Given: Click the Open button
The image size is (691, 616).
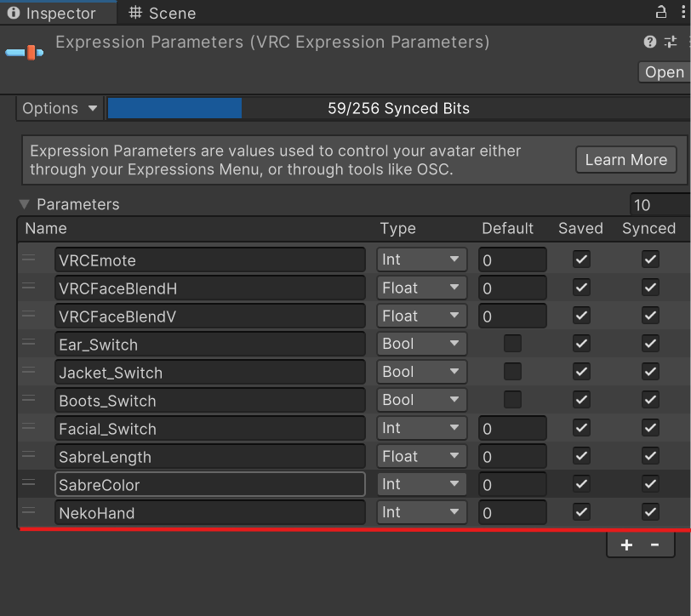Looking at the screenshot, I should tap(664, 72).
